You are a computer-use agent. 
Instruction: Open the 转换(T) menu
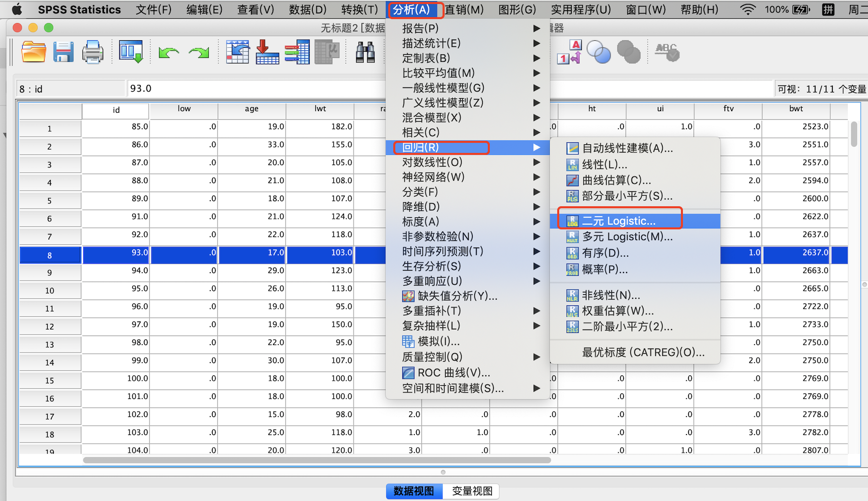point(360,10)
